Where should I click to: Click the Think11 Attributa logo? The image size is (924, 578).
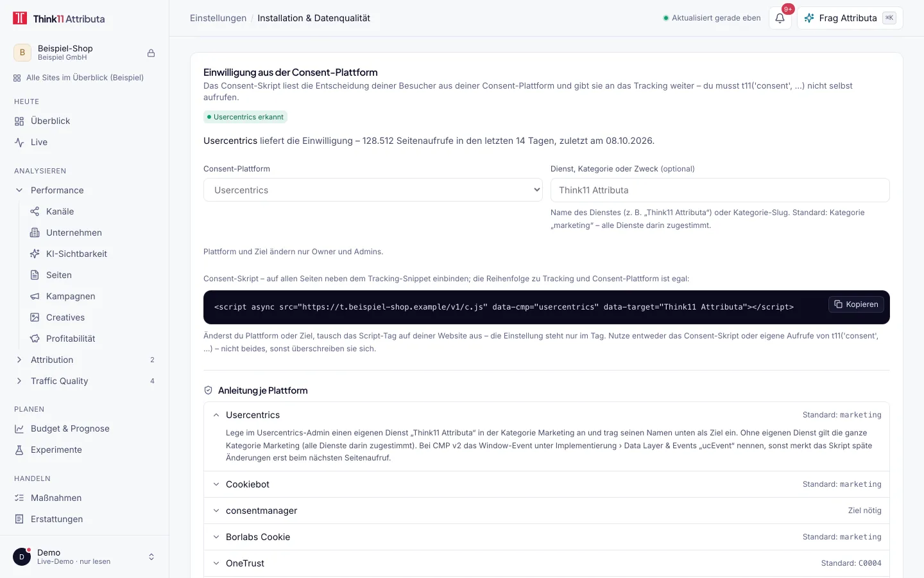[59, 19]
